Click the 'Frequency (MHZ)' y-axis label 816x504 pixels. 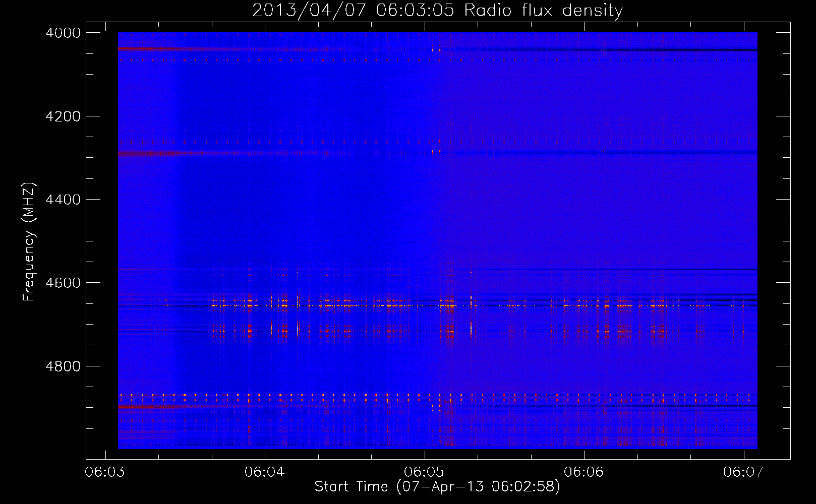click(29, 242)
